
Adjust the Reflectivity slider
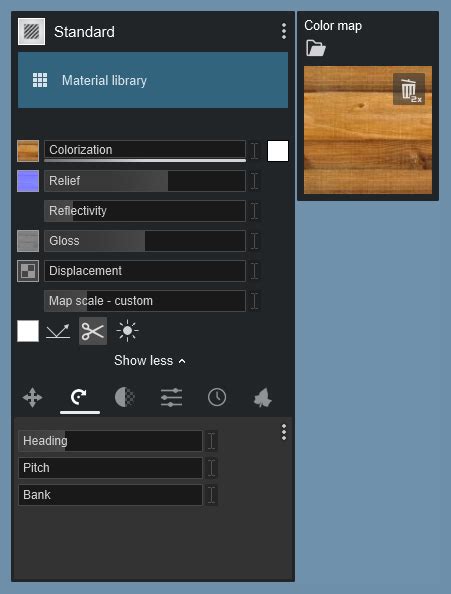tap(145, 211)
